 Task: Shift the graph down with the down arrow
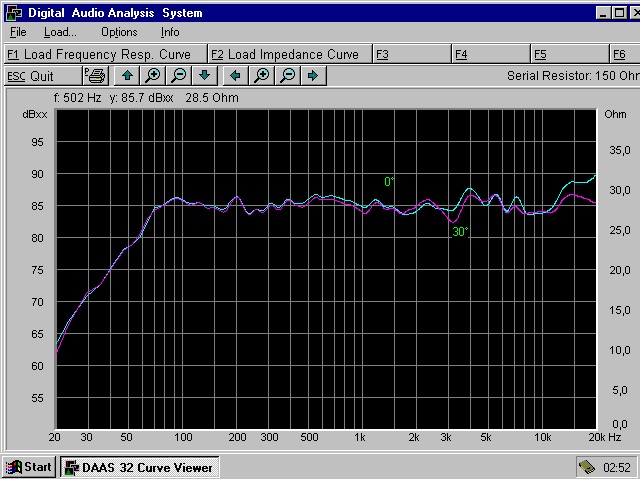[x=204, y=76]
